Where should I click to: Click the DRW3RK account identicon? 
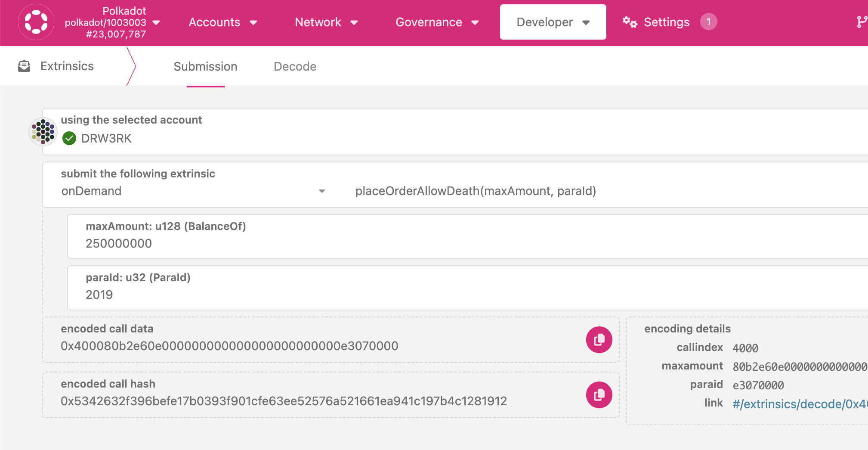43,131
